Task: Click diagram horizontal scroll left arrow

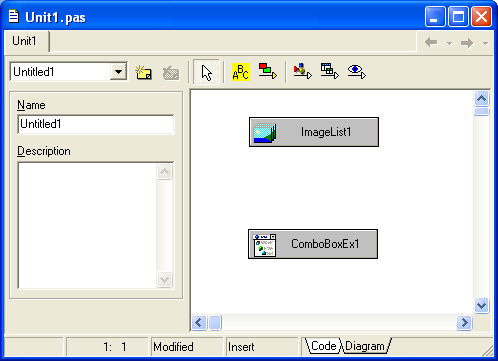Action: [x=199, y=323]
